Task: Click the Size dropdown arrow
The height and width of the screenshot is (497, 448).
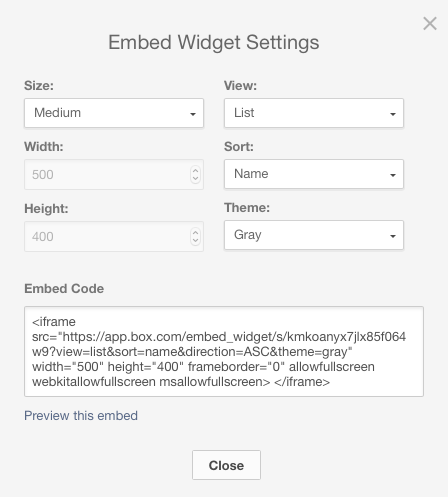Action: tap(193, 114)
